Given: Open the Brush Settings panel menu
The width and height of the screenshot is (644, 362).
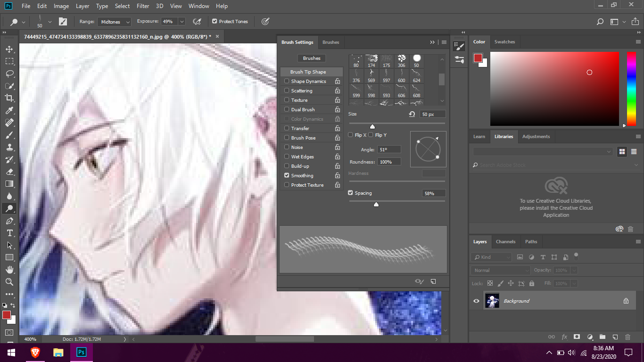Looking at the screenshot, I should 444,42.
